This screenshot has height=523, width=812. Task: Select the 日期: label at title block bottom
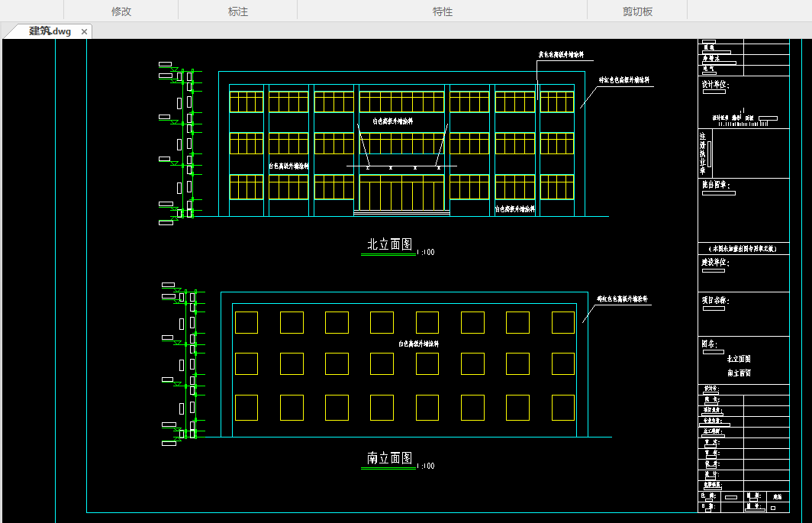pyautogui.click(x=708, y=506)
